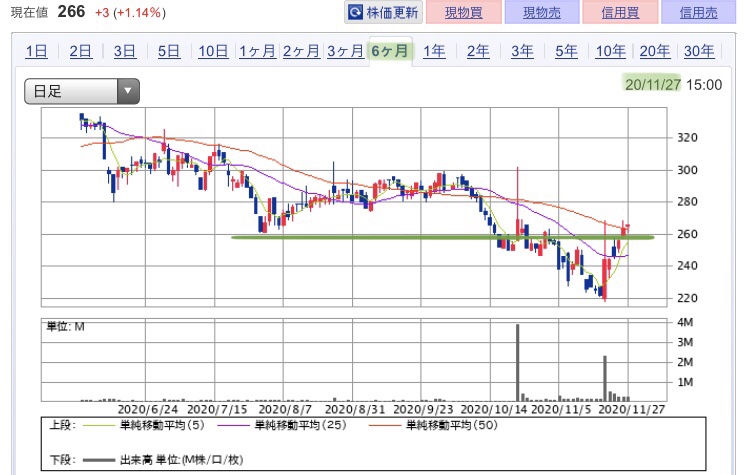749x475 pixels.
Task: Click the 2020/11/27 date axis label
Action: 631,410
